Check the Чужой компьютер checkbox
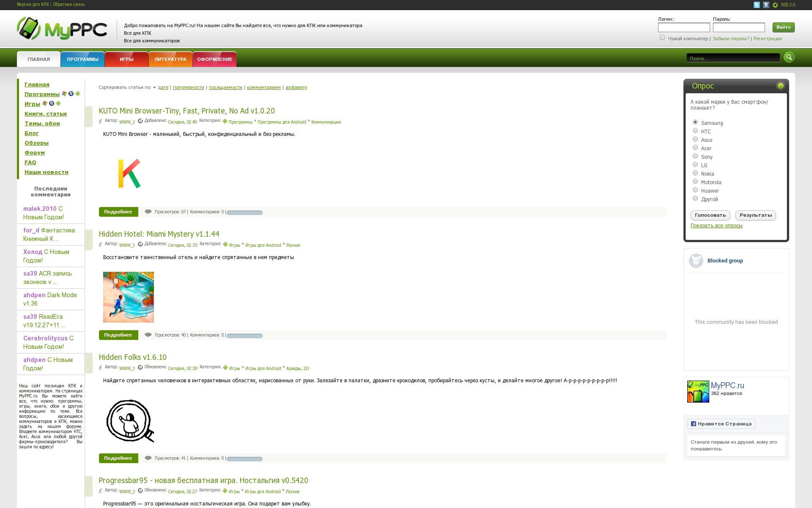812x508 pixels. (662, 38)
